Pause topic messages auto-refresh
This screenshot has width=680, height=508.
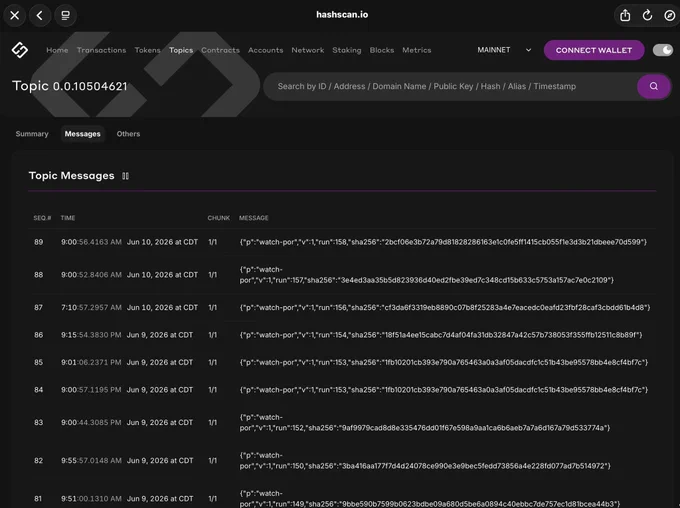(x=125, y=176)
